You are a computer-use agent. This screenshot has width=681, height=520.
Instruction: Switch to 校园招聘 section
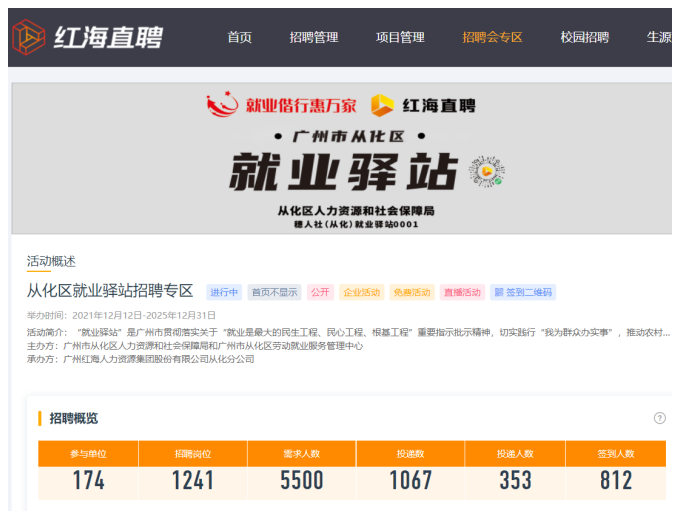[x=584, y=38]
